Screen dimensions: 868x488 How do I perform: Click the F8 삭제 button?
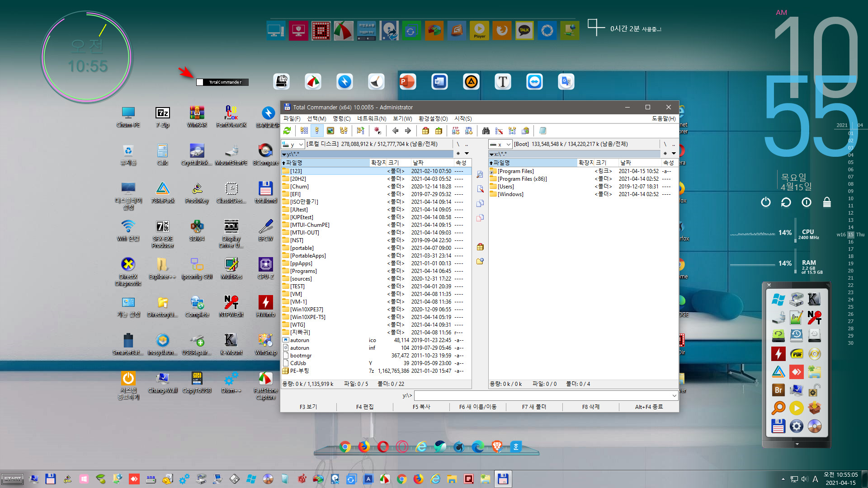click(591, 407)
